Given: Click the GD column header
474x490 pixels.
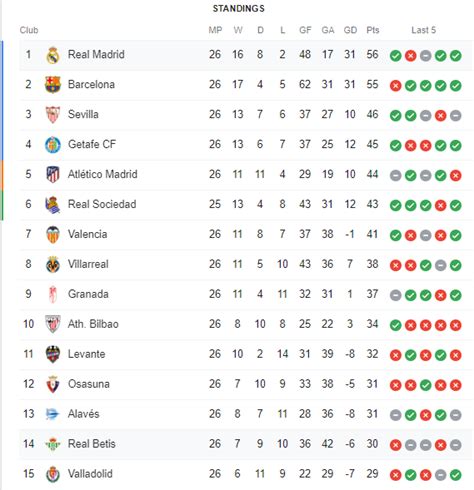Looking at the screenshot, I should [x=350, y=30].
